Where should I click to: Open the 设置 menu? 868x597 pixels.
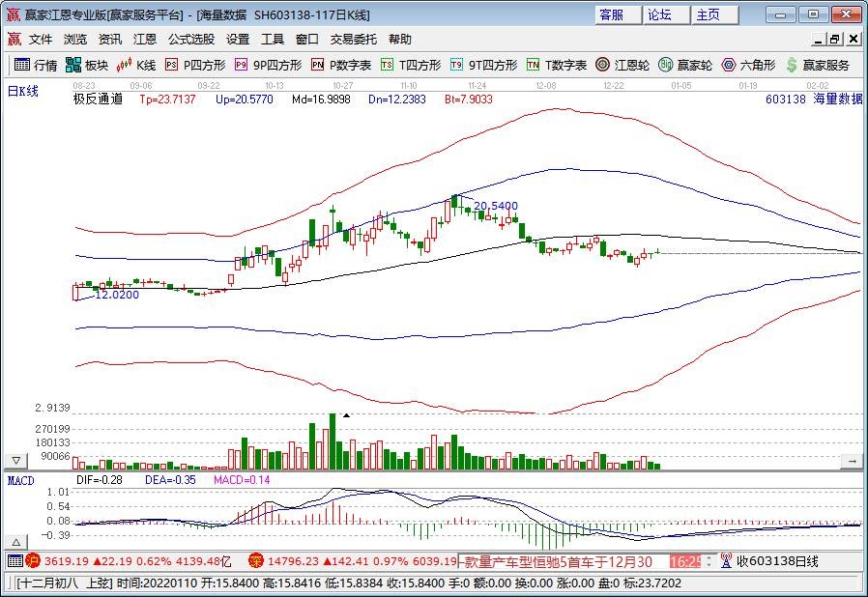pos(238,40)
